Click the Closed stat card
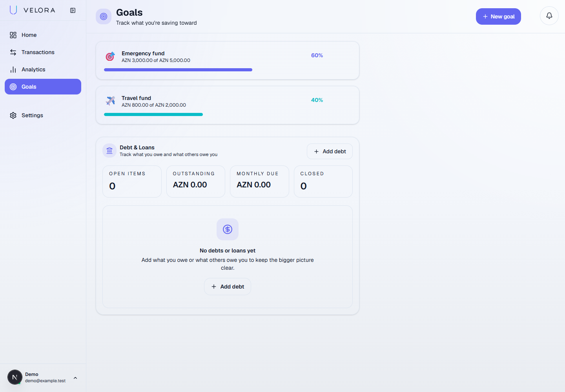Screen dimensions: 565x392 tap(323, 181)
